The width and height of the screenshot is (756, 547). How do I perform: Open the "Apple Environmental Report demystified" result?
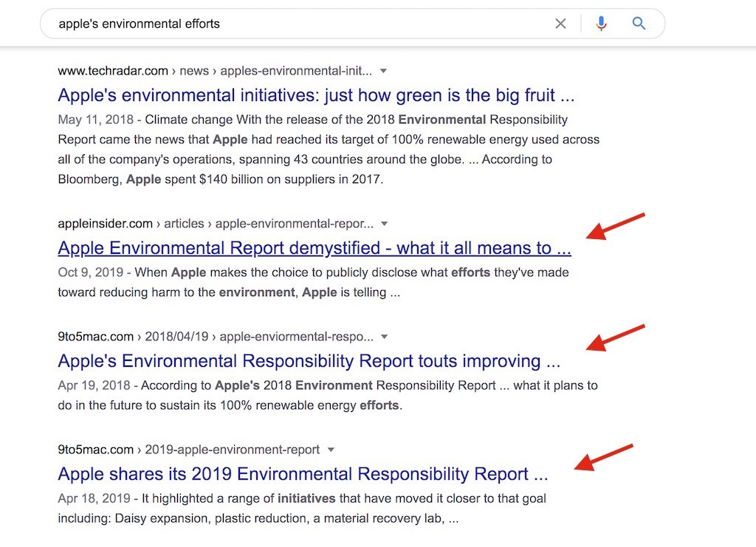(x=315, y=248)
